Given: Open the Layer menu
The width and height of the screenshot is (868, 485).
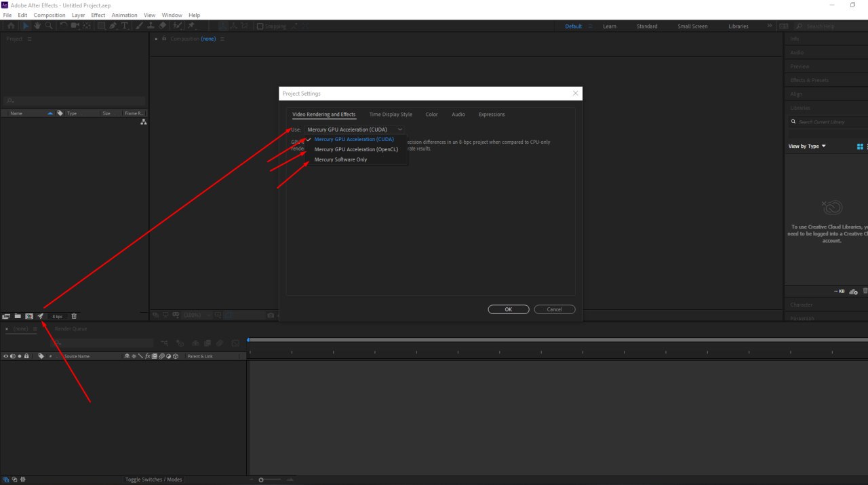Looking at the screenshot, I should click(x=78, y=15).
